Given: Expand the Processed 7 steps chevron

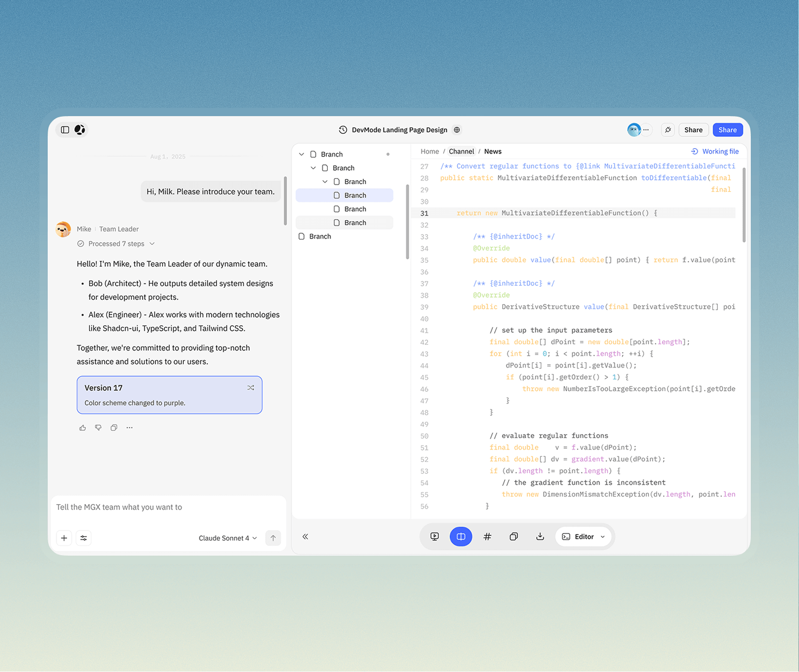Looking at the screenshot, I should (152, 244).
